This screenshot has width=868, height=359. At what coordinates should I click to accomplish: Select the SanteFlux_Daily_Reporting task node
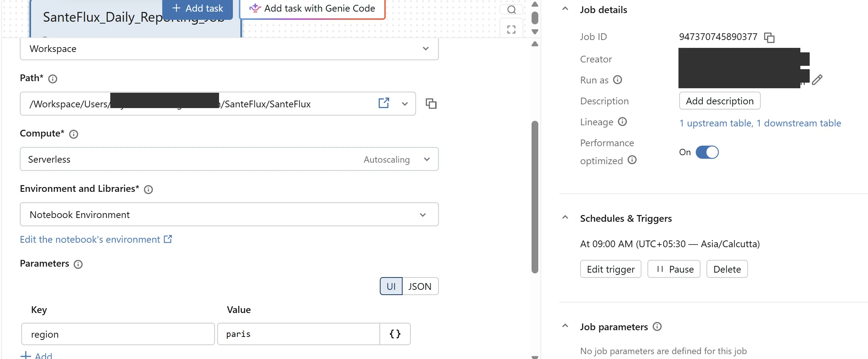click(136, 19)
